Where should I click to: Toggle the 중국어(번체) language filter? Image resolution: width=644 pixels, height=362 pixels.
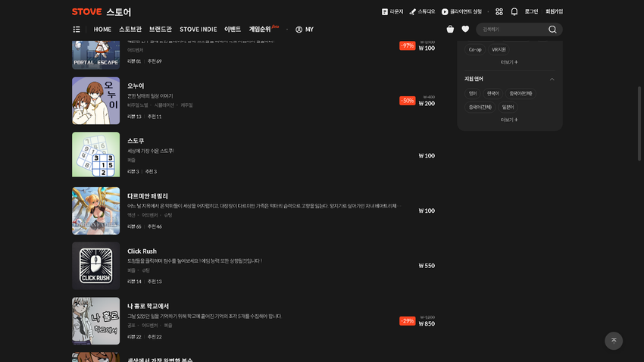(x=521, y=94)
